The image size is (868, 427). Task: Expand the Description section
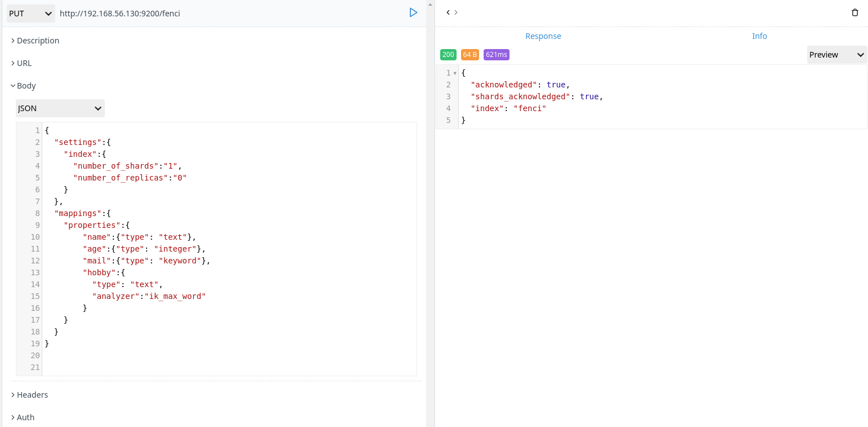pyautogui.click(x=36, y=40)
